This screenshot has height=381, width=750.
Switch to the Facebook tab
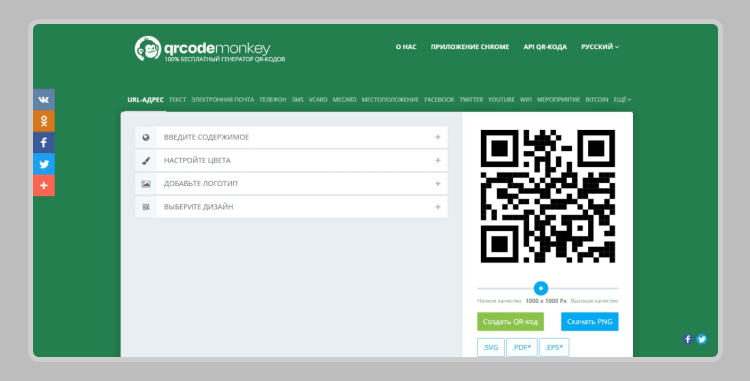coord(439,99)
